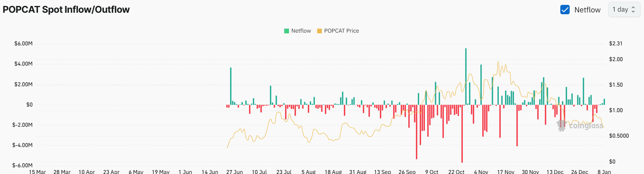Toggle Netflow series in chart legend

tap(298, 31)
